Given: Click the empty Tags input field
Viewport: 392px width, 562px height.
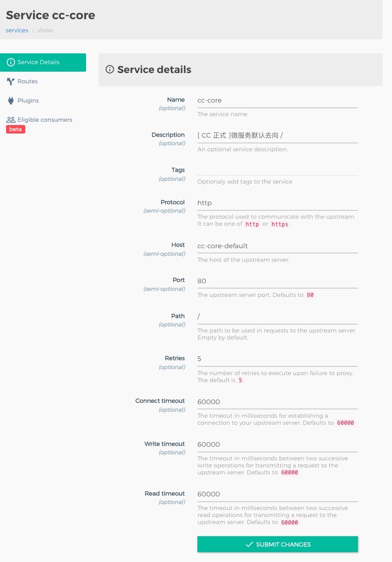Looking at the screenshot, I should point(277,170).
